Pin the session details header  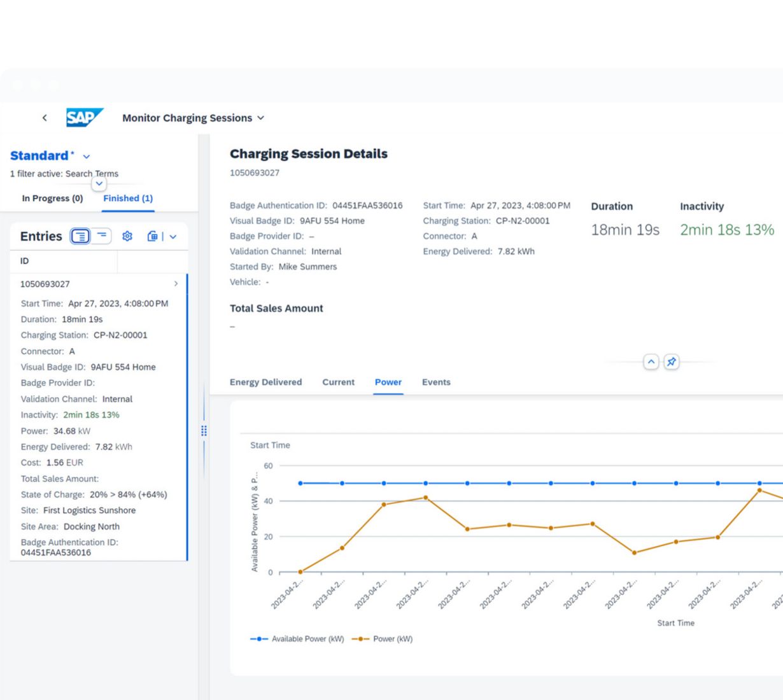(671, 362)
